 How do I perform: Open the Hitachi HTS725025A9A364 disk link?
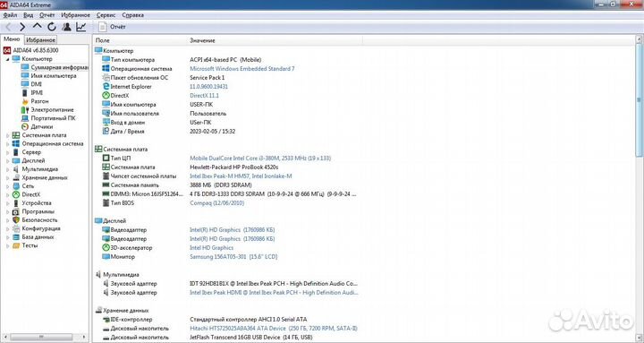[274, 328]
